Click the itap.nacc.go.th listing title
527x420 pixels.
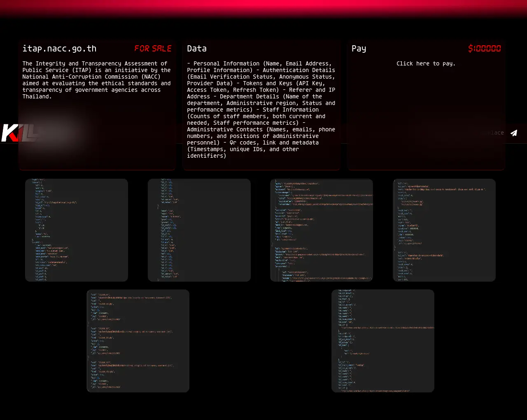59,49
